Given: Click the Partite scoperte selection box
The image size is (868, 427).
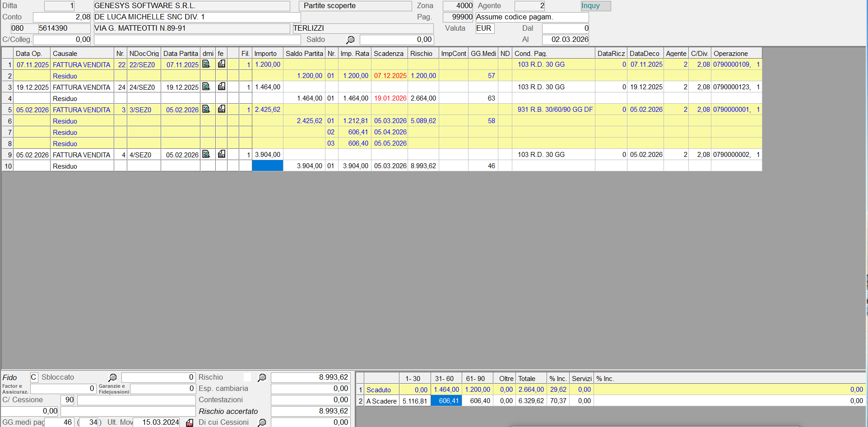Looking at the screenshot, I should pyautogui.click(x=355, y=6).
